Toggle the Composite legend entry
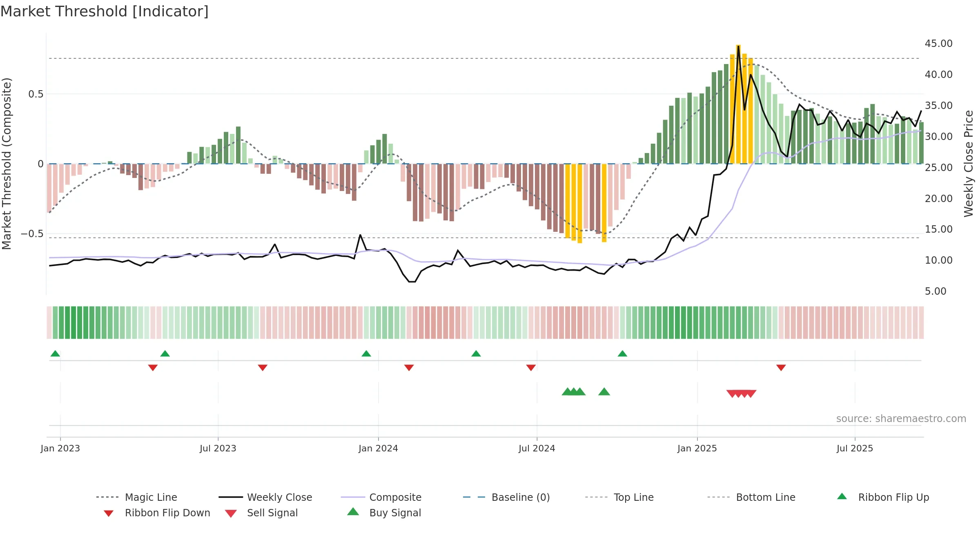 click(x=381, y=497)
